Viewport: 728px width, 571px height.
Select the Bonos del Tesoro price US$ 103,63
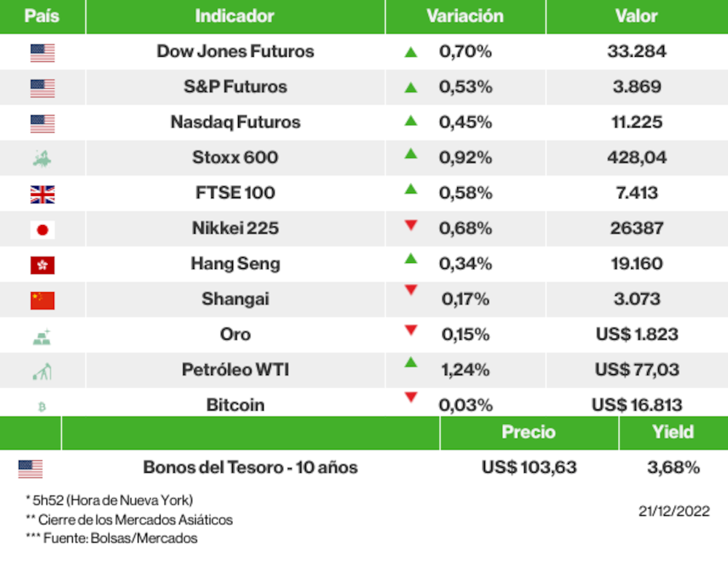click(x=529, y=468)
